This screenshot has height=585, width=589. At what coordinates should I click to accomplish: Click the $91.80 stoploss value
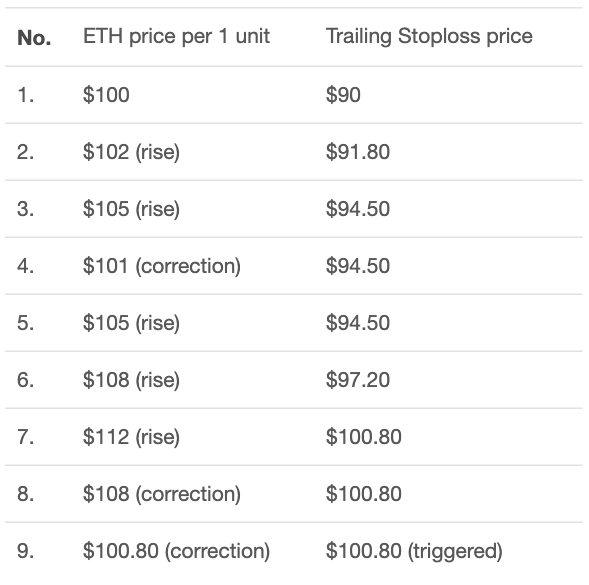(358, 152)
